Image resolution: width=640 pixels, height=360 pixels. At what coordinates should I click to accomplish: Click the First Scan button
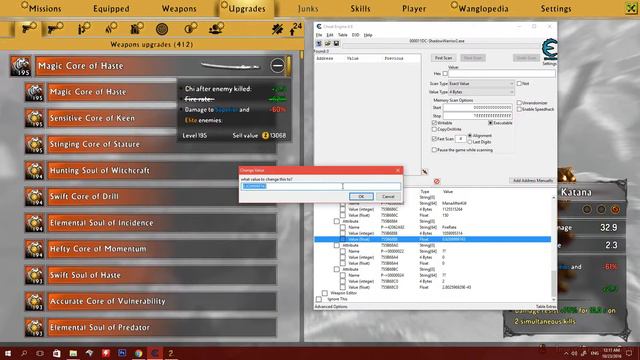point(444,58)
